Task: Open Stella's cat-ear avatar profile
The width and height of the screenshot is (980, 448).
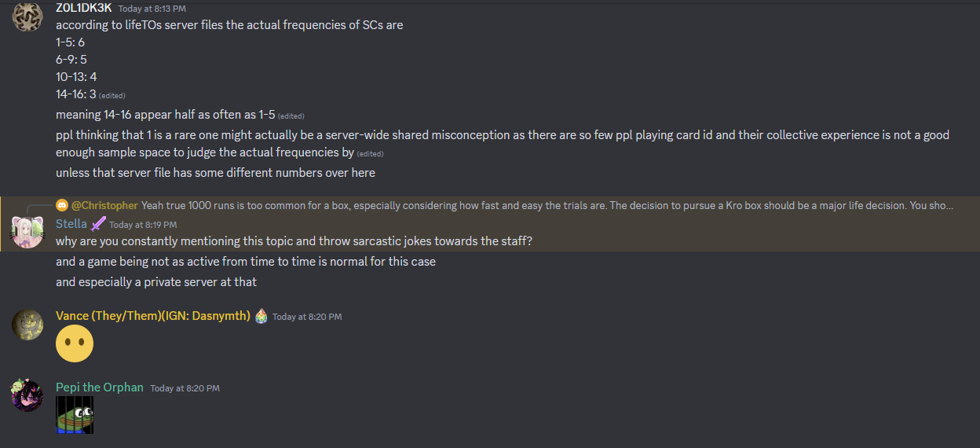Action: tap(27, 231)
